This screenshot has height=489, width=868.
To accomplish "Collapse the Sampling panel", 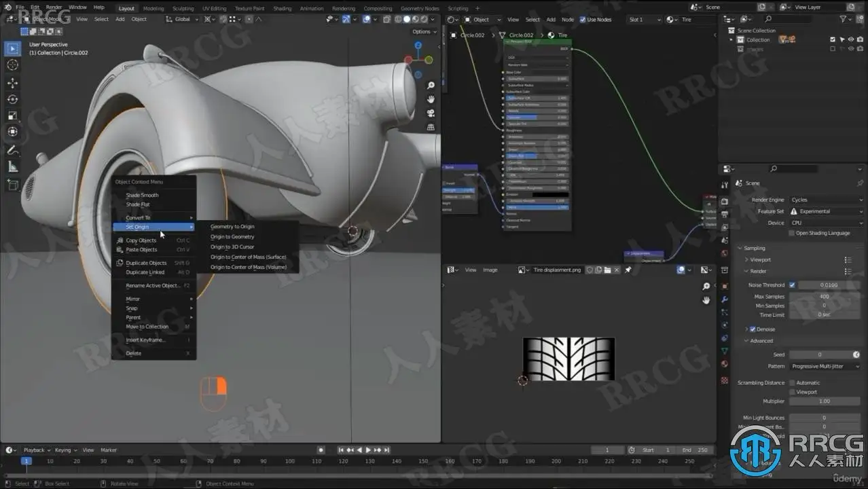I will [x=754, y=248].
